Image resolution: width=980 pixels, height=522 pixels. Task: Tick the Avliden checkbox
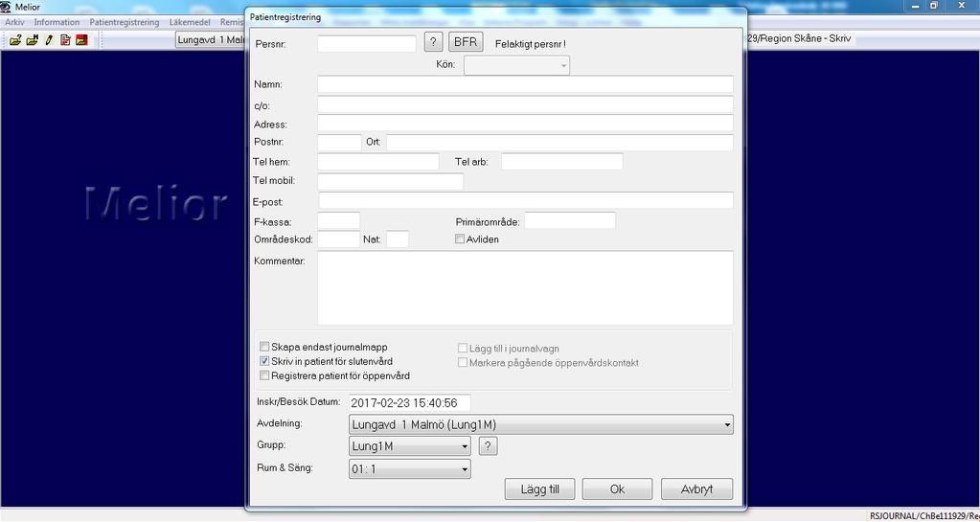tap(460, 238)
